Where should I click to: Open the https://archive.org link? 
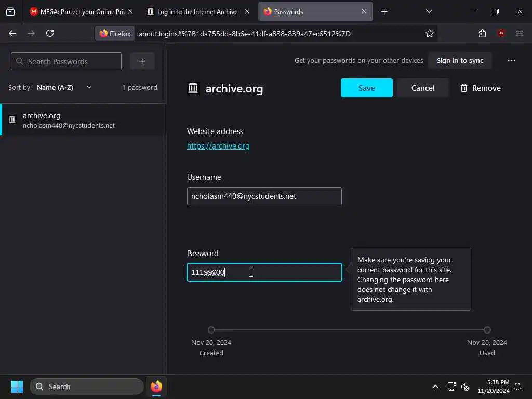click(x=218, y=146)
